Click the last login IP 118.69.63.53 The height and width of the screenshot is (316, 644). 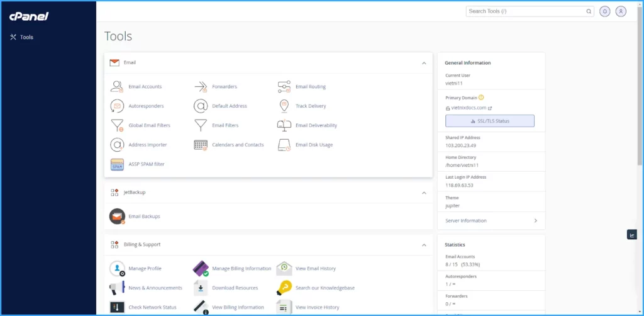click(x=459, y=185)
